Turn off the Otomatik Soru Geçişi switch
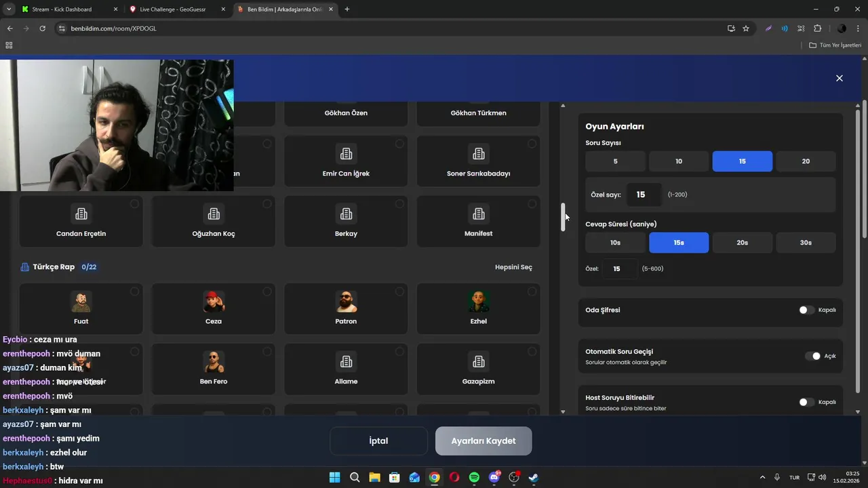 click(x=812, y=356)
